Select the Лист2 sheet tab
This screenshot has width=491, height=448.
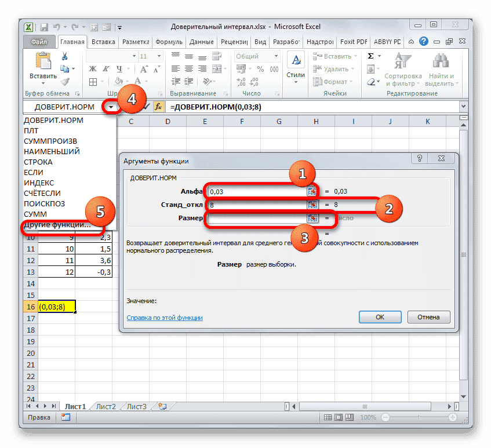(x=106, y=406)
